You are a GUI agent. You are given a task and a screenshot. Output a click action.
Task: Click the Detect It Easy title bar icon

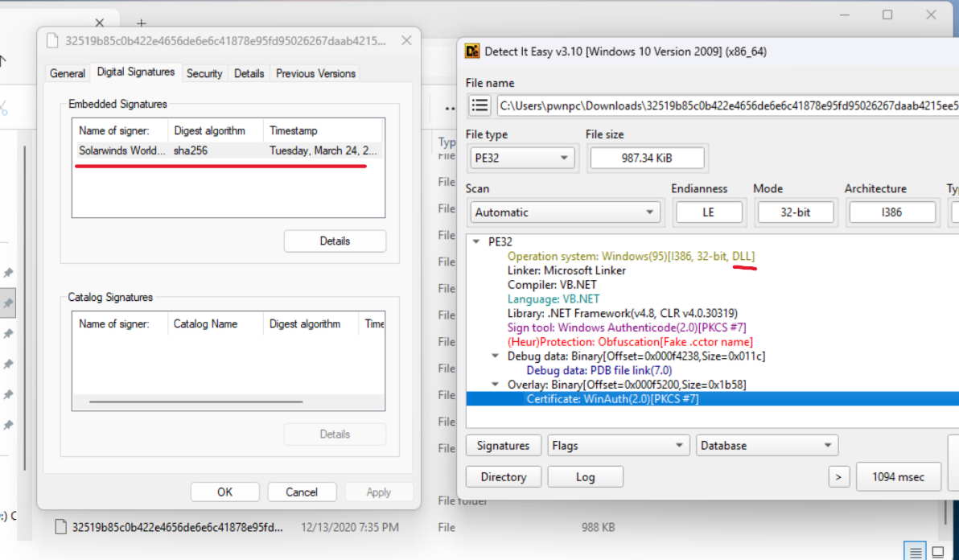tap(472, 51)
